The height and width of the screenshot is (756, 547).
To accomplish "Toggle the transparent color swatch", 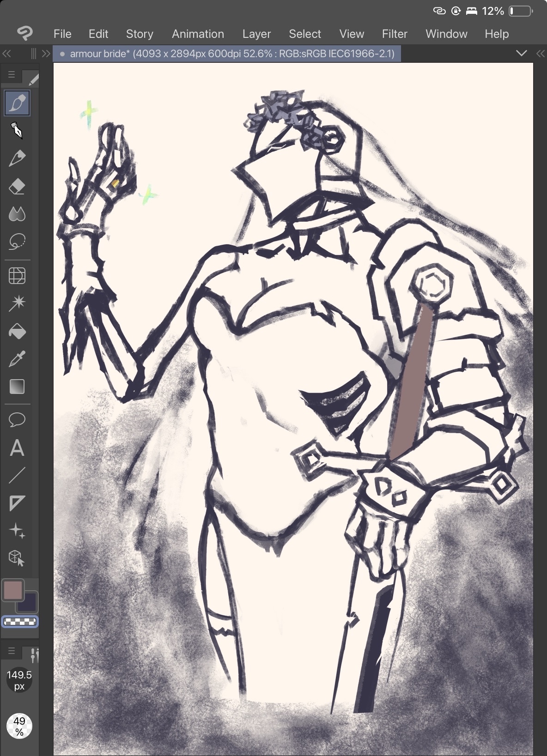I will tap(20, 622).
